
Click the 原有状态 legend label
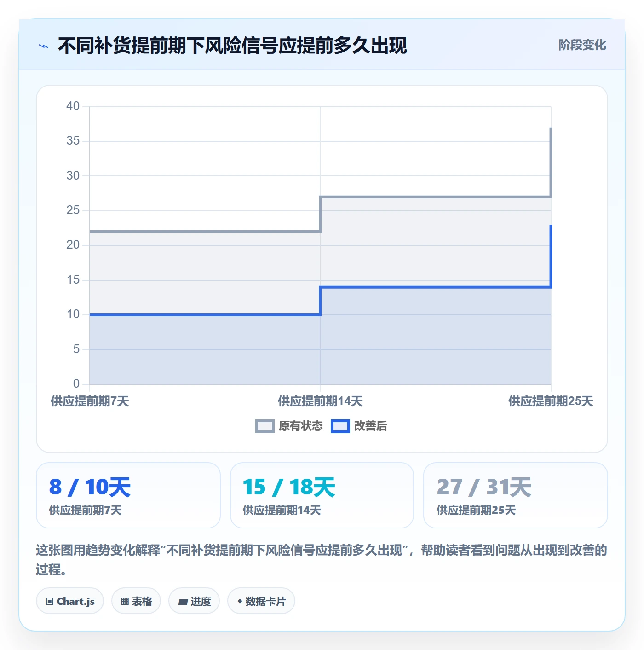click(301, 426)
